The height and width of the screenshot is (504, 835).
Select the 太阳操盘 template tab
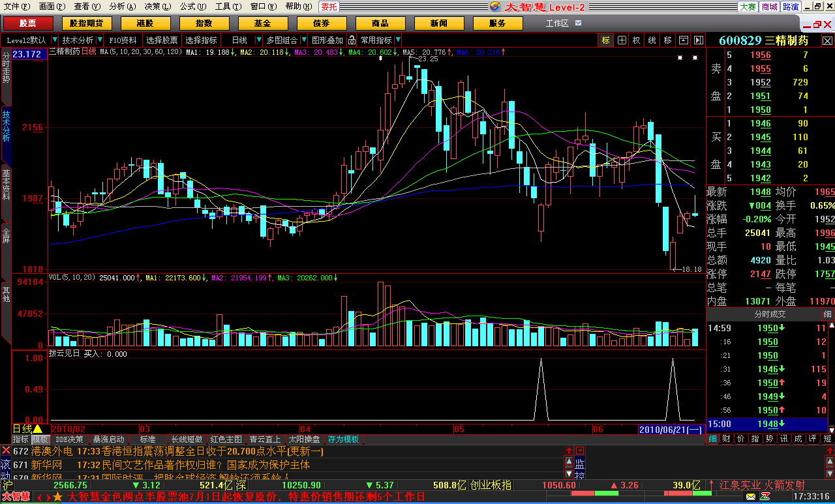click(x=304, y=439)
